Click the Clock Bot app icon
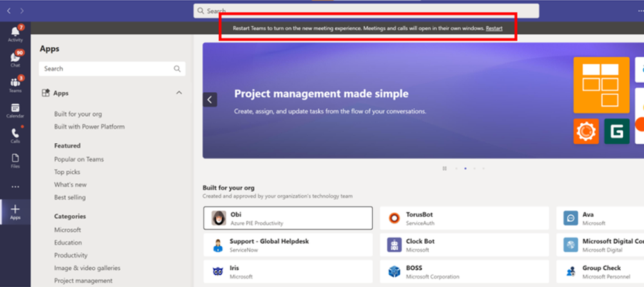Screen dimensions: 644x287 click(x=395, y=245)
